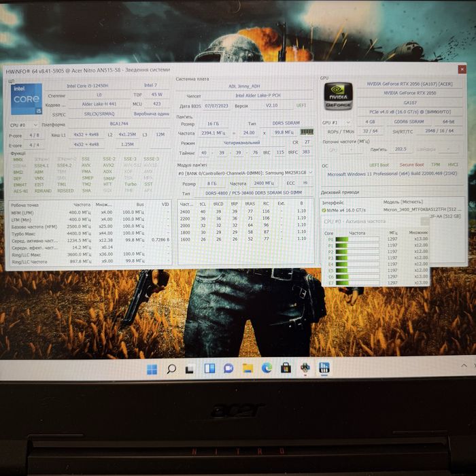Click the GPU chip field 'GA107'
476x476 pixels.
(x=409, y=103)
